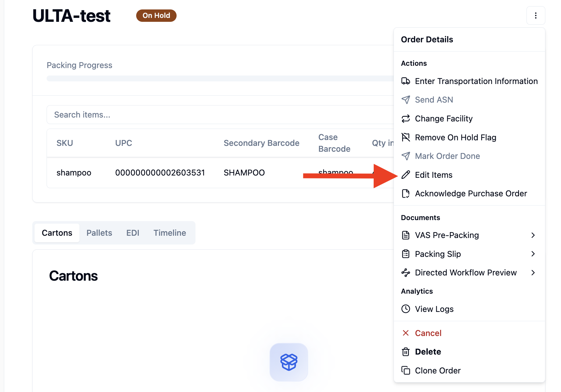Select the EDI tab
Viewport: 561px width, 392px height.
click(x=133, y=233)
